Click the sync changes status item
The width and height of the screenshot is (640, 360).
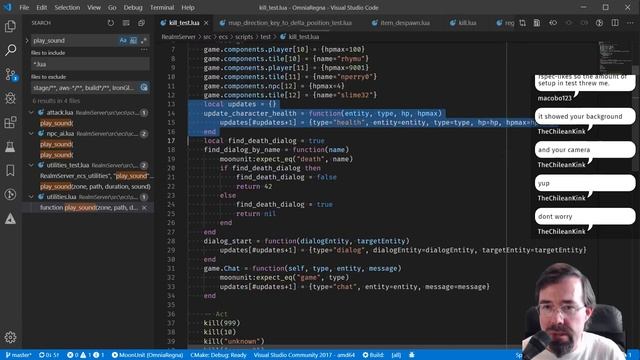coord(49,355)
